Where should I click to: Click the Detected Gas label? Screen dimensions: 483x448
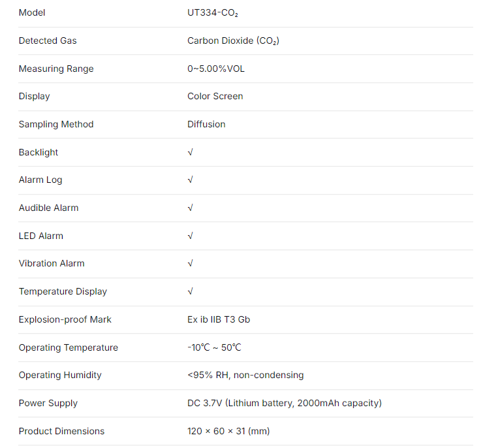pyautogui.click(x=48, y=40)
